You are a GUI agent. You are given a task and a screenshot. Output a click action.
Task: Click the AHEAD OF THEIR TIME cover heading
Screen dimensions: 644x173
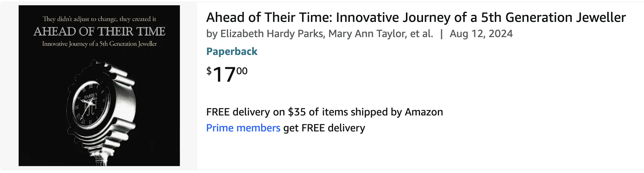[100, 31]
